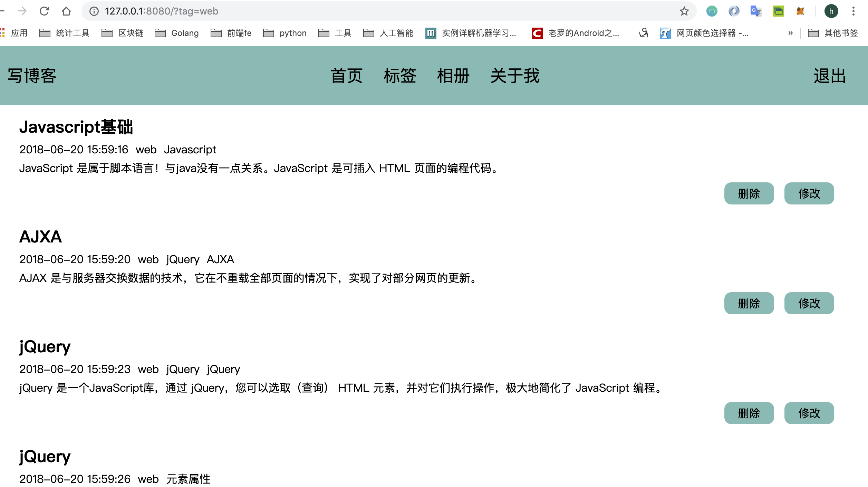Viewport: 868px width, 487px height.
Task: Click the home button in the browser toolbar
Action: (x=66, y=11)
